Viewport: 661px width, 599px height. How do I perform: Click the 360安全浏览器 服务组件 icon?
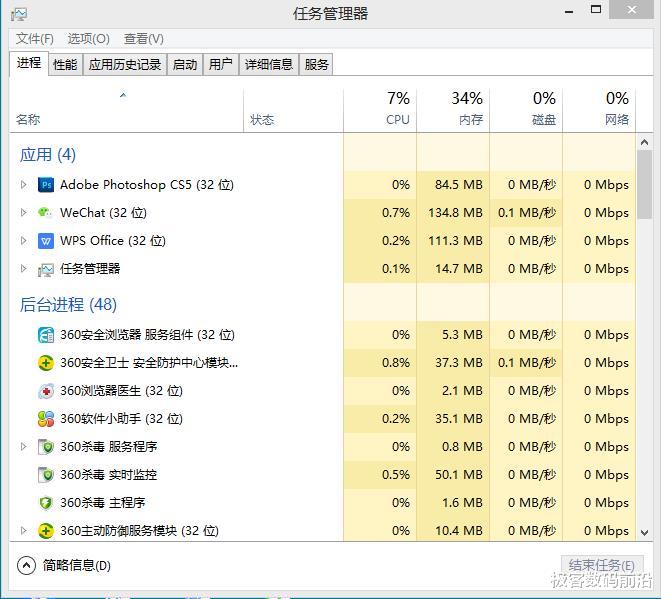click(x=46, y=335)
